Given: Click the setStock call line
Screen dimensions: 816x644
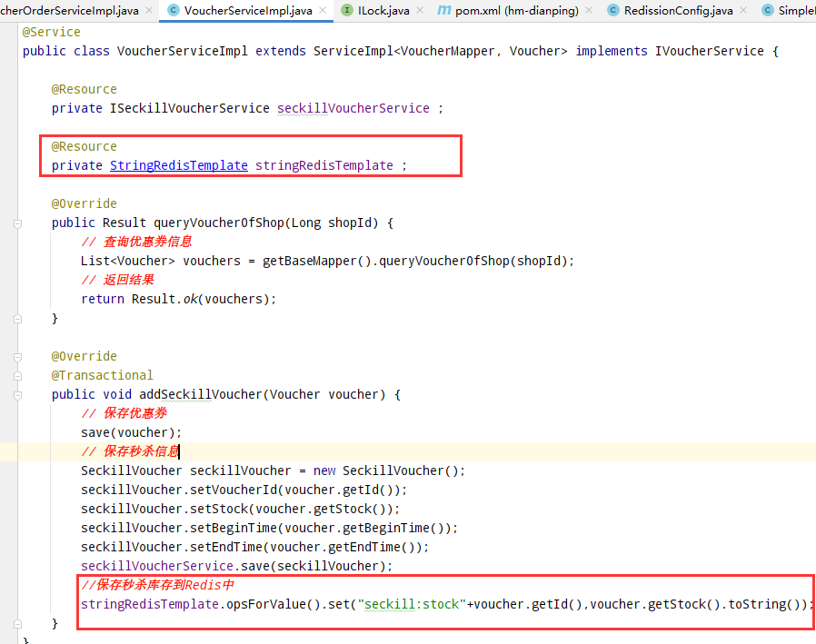Looking at the screenshot, I should 240,509.
